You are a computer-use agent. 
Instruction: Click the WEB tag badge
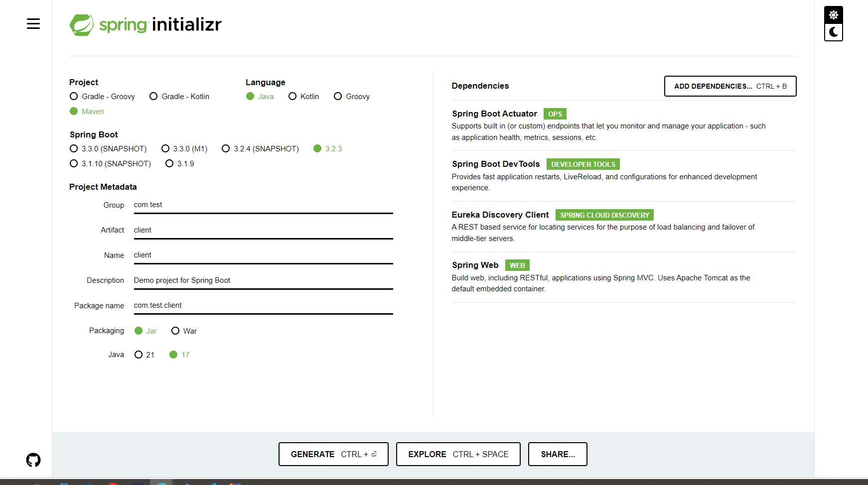point(517,265)
